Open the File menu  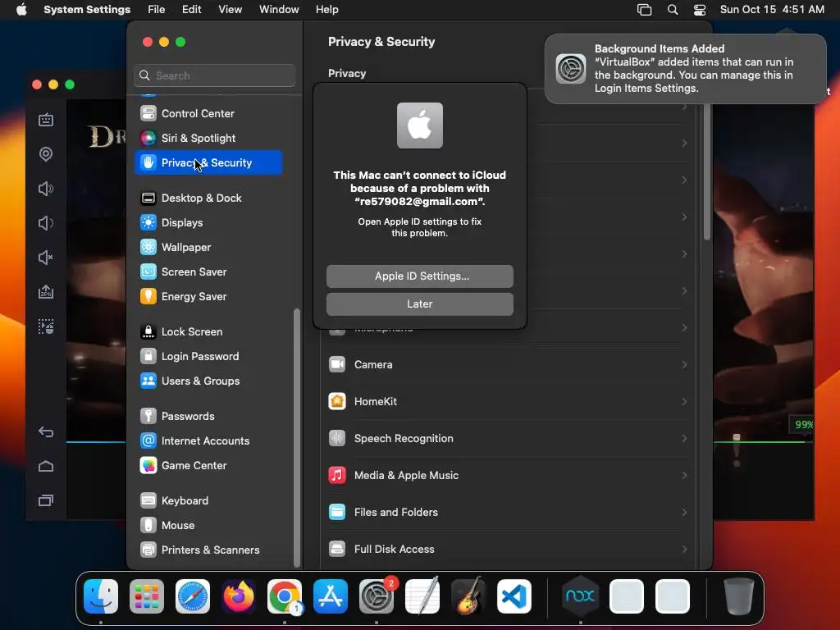(157, 10)
